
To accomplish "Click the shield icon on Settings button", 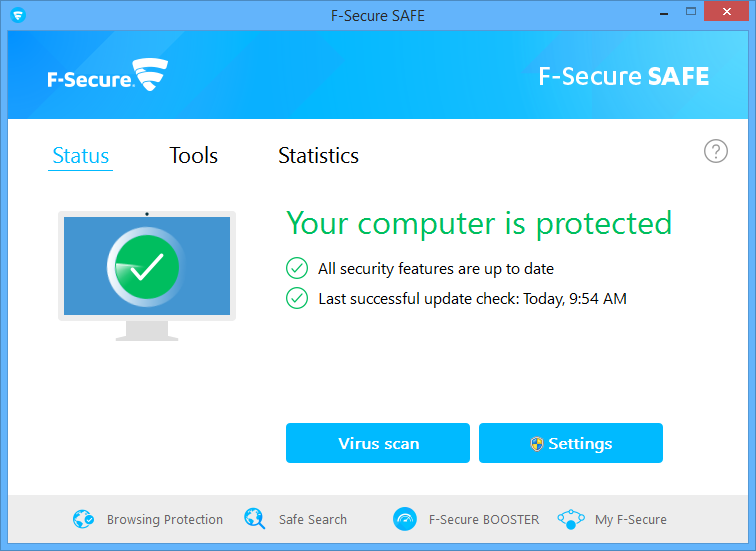I will coord(537,444).
